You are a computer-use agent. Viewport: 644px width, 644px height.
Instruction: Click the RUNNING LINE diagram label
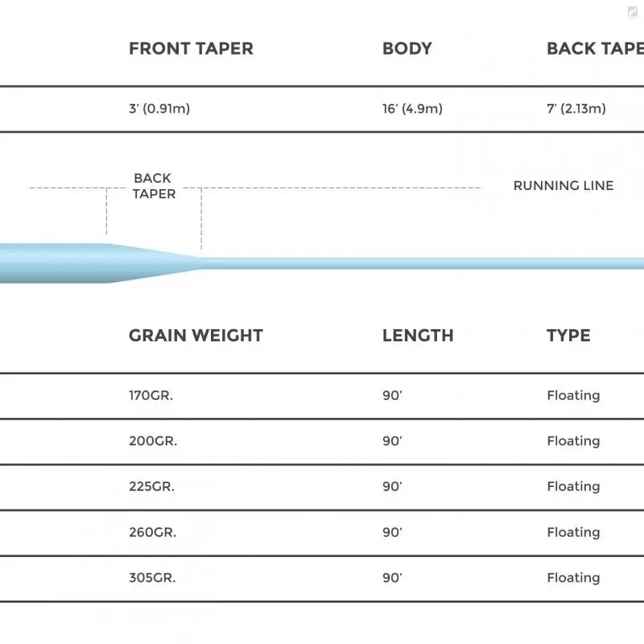coord(563,185)
